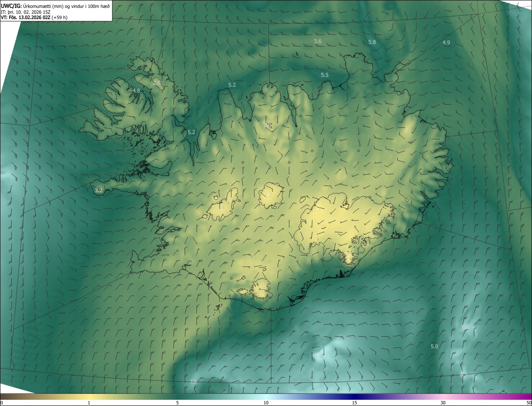
Task: Select the 5 mm tick on colorbar
Action: click(177, 403)
